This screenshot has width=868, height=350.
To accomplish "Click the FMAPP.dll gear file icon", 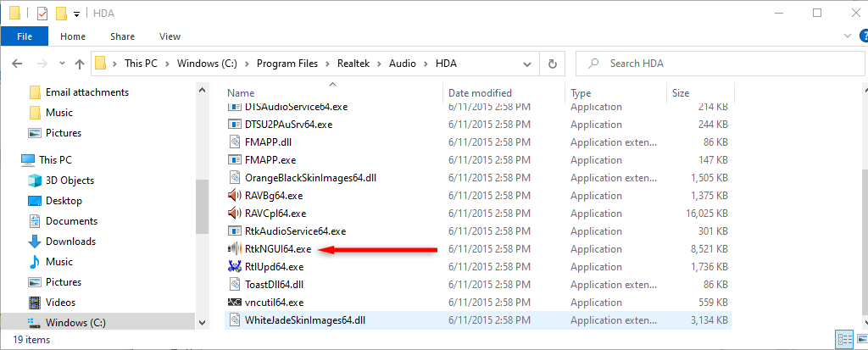I will click(235, 142).
